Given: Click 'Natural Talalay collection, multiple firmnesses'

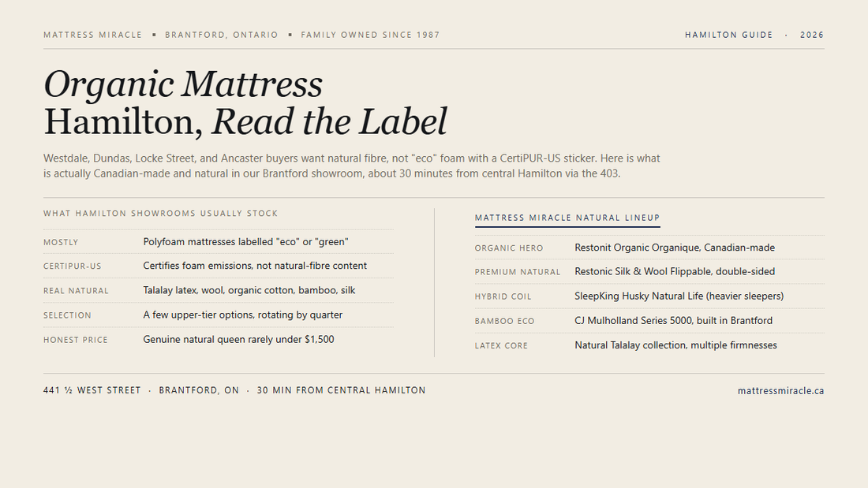Looking at the screenshot, I should point(676,345).
